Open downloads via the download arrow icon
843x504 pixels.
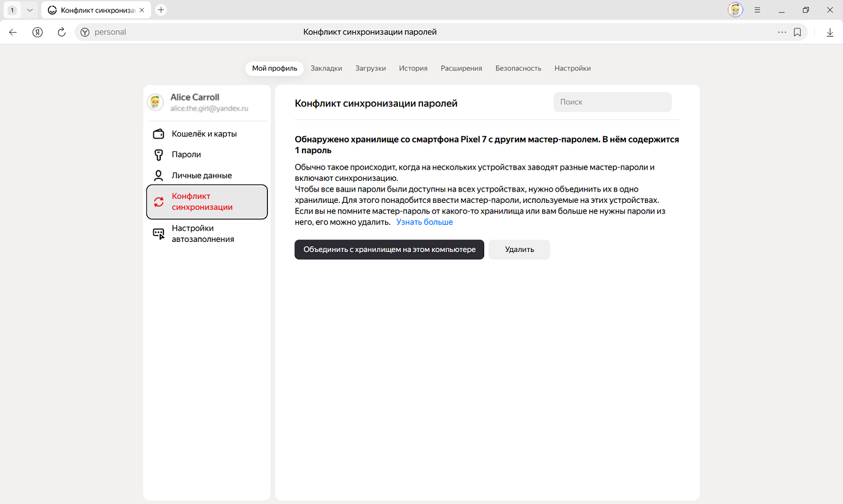[830, 32]
